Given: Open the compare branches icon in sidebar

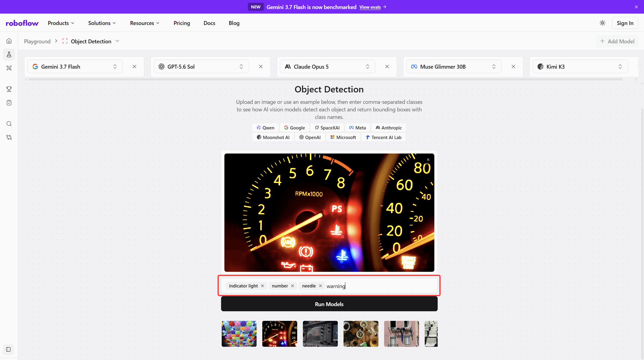Looking at the screenshot, I should 9,137.
